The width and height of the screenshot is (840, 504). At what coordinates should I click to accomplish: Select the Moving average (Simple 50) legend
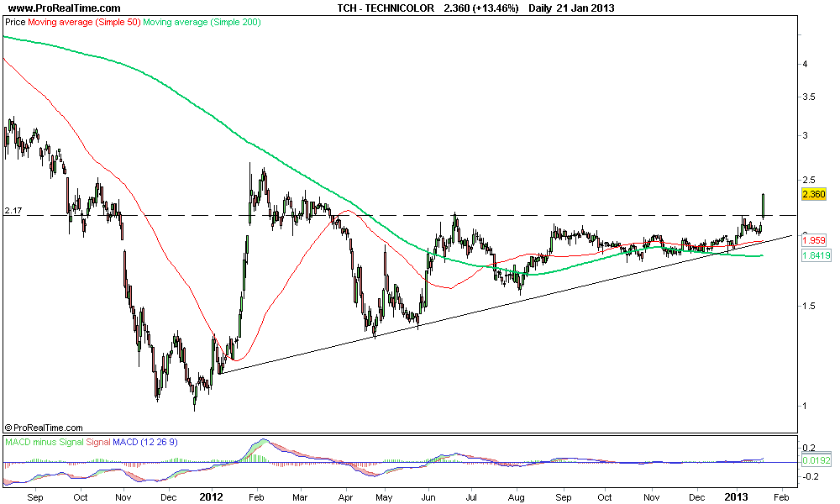point(84,22)
